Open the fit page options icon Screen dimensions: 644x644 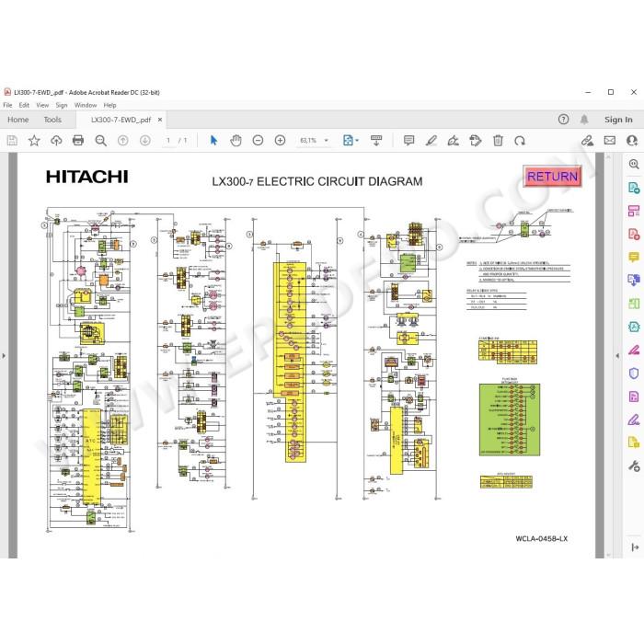(351, 141)
